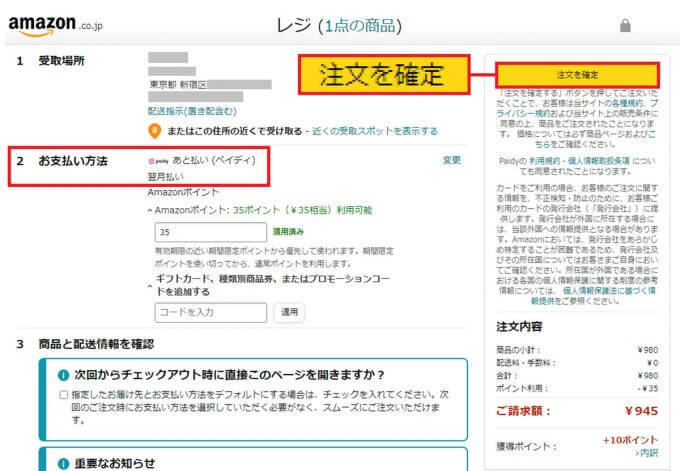The image size is (680, 471).
Task: Click the 配送料・手数料 ¥0 row
Action: tap(577, 363)
